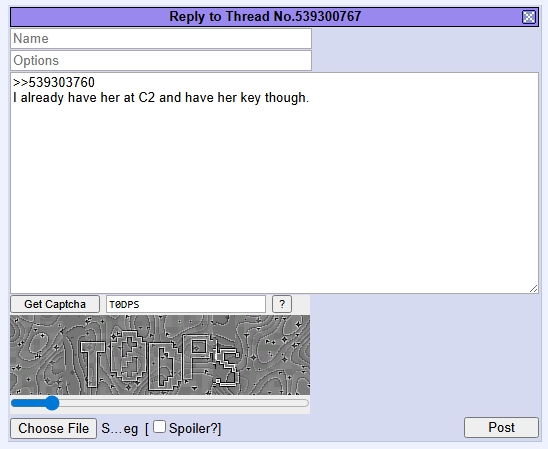
Task: Focus the Options text field
Action: (161, 60)
